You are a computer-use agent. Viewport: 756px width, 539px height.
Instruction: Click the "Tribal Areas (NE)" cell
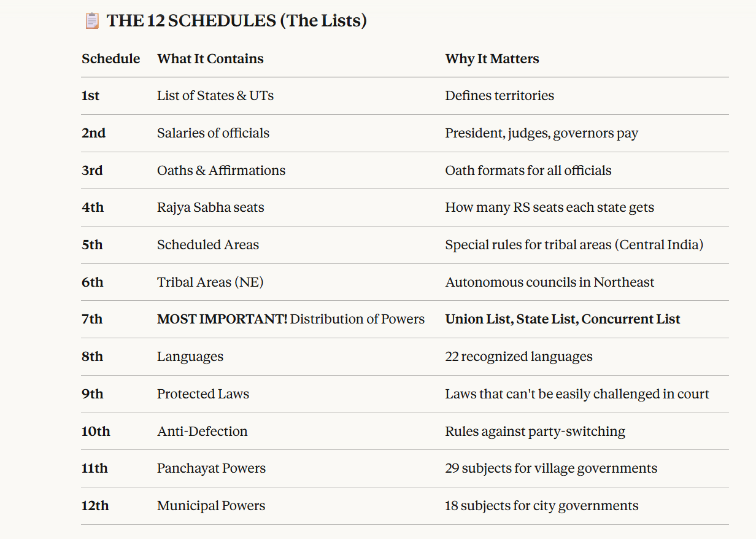tap(210, 282)
